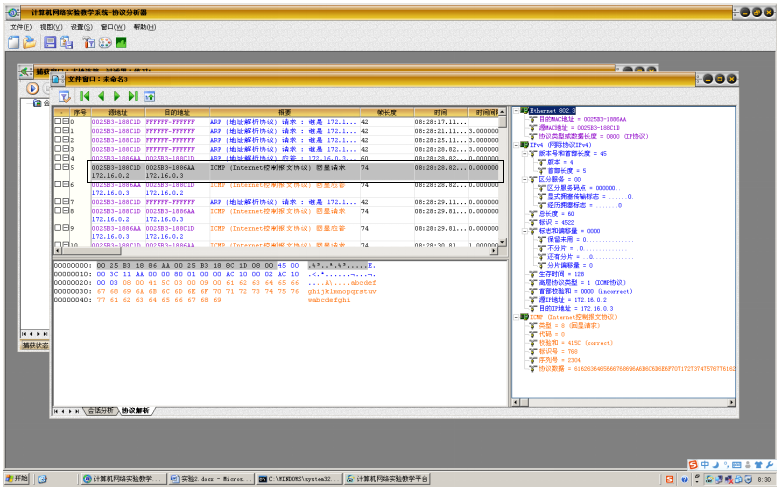Image resolution: width=777 pixels, height=488 pixels.
Task: Check the first checkbox for packet 8
Action: [x=57, y=210]
